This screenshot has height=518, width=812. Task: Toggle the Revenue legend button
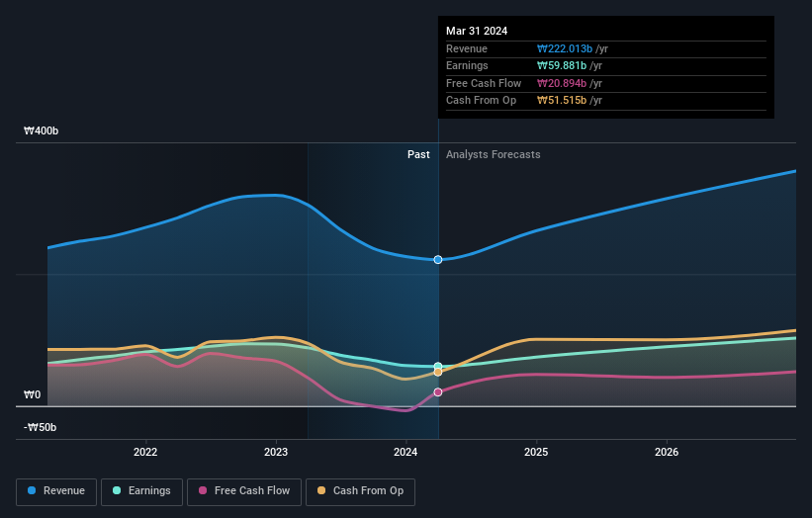[x=56, y=491]
